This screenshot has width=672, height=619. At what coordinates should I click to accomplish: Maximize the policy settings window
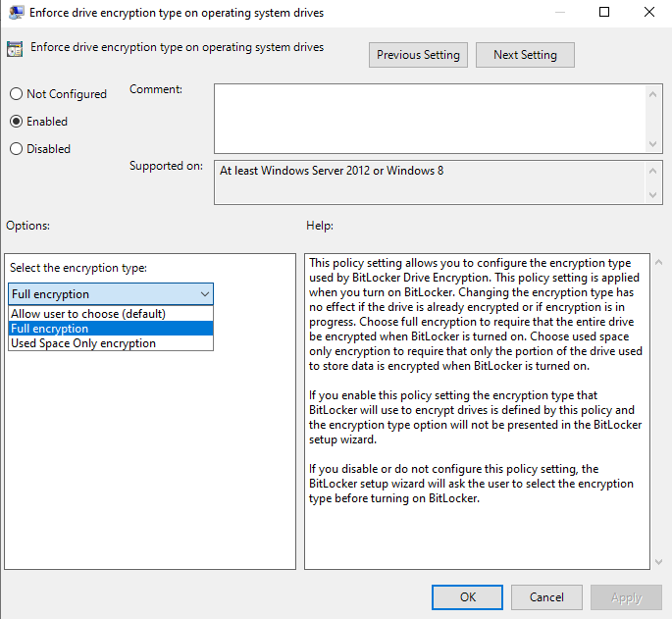coord(604,13)
